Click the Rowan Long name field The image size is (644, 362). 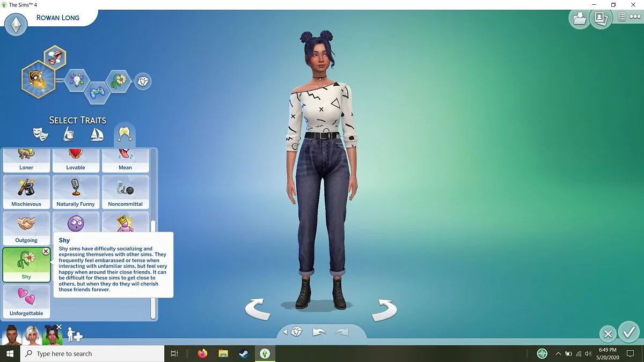pyautogui.click(x=57, y=17)
